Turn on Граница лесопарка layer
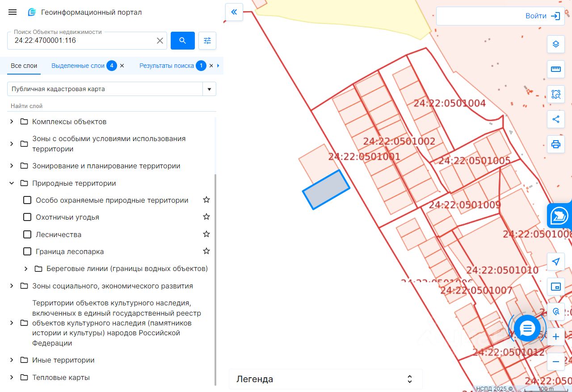Screen dimensions: 572x392 [27, 251]
